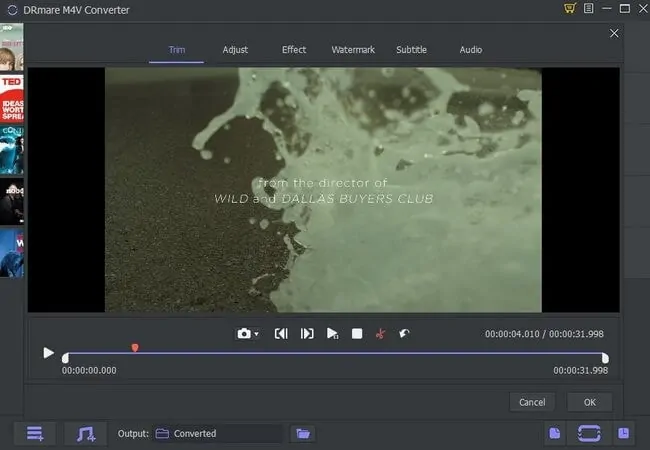
Task: Switch to the Audio tab
Action: pos(471,50)
